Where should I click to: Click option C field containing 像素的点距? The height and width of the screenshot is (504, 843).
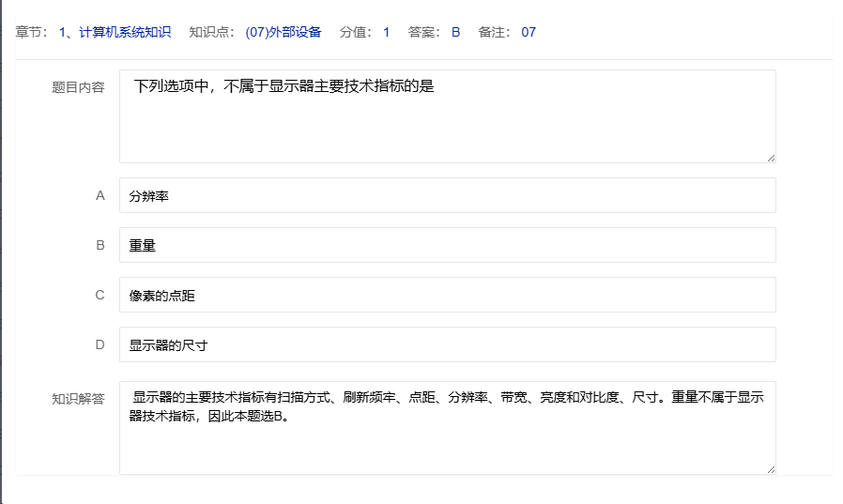[x=447, y=295]
